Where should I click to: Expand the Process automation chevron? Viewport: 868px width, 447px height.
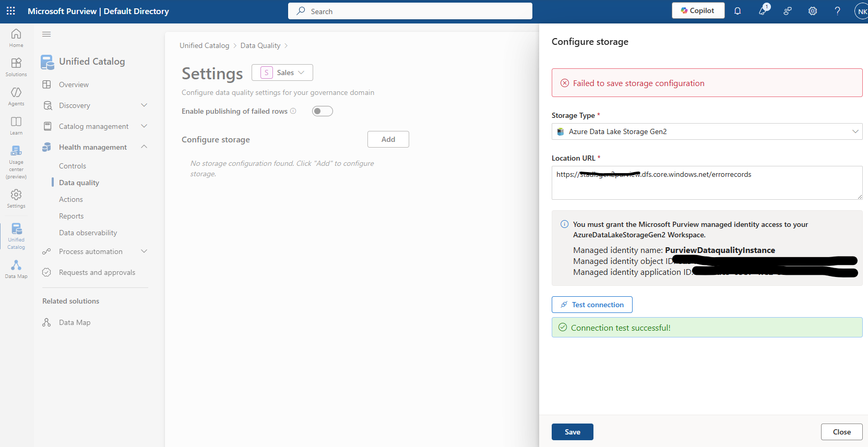[144, 251]
